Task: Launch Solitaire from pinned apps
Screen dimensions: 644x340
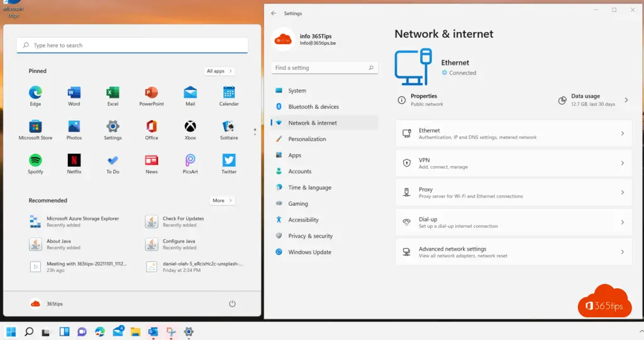Action: [229, 130]
